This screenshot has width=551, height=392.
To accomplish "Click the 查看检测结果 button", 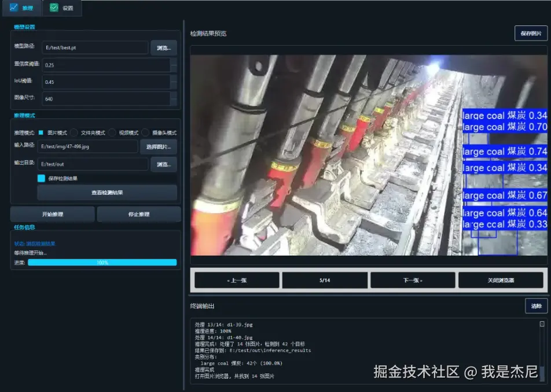I will coord(106,192).
